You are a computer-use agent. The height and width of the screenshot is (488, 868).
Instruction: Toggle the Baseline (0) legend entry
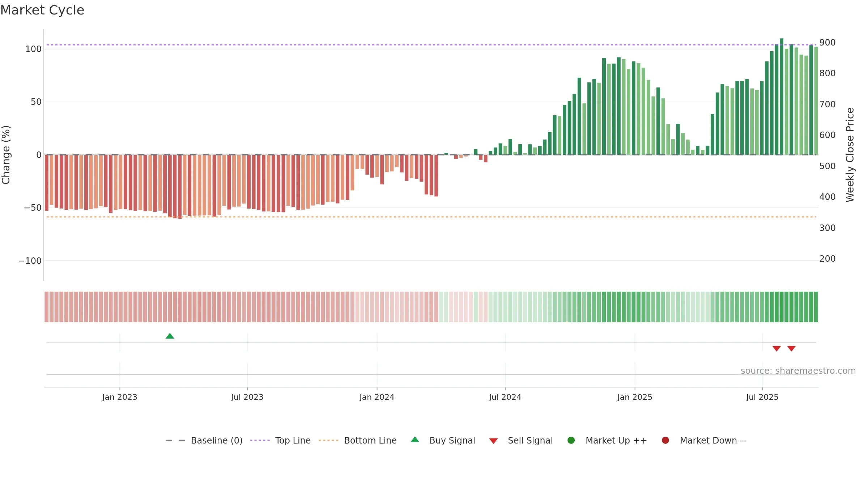[204, 440]
